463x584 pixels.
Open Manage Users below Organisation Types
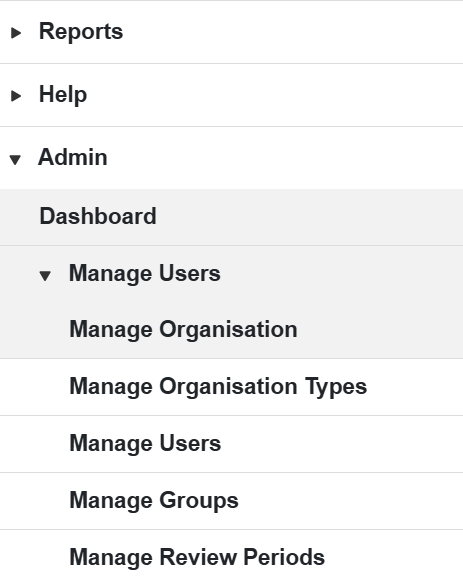tap(145, 444)
